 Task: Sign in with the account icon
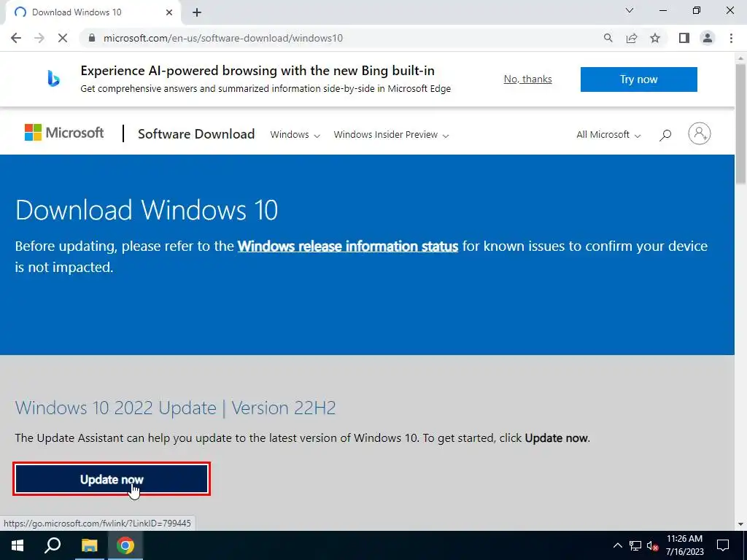click(700, 134)
